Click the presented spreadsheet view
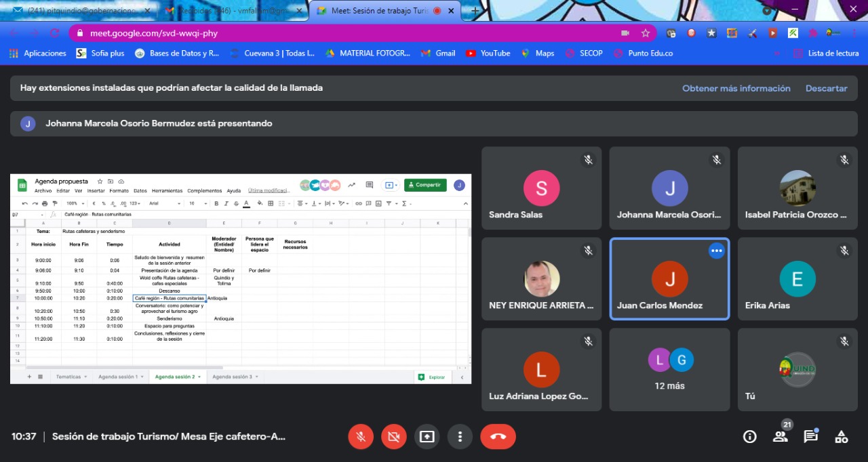This screenshot has width=868, height=462. click(x=241, y=278)
